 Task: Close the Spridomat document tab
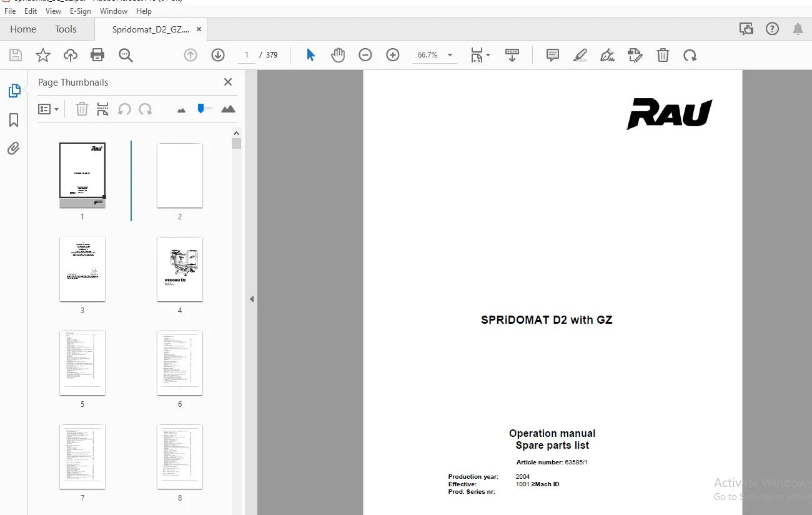coord(199,29)
